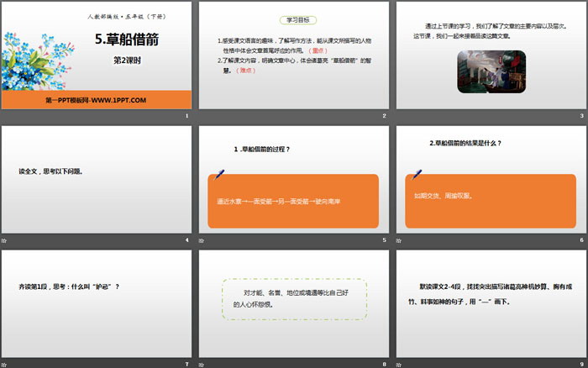Image resolution: width=588 pixels, height=368 pixels.
Task: Click the 学习目标 label on slide 2
Action: (291, 20)
